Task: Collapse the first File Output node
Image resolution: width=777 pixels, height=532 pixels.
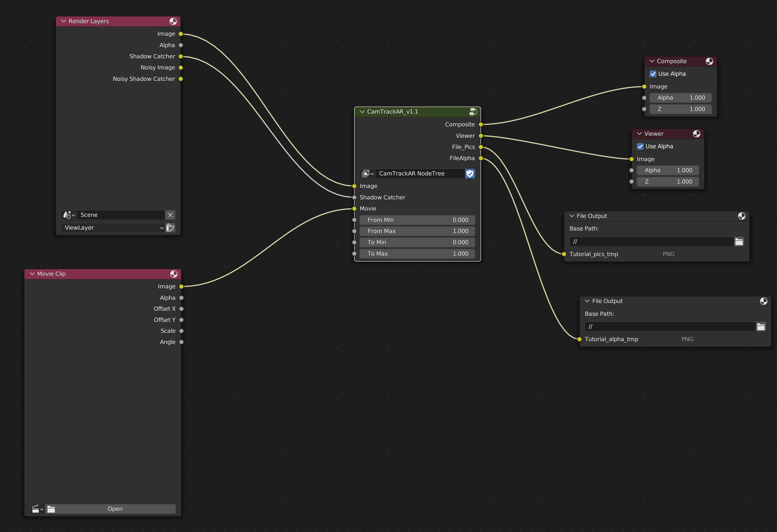Action: point(571,216)
